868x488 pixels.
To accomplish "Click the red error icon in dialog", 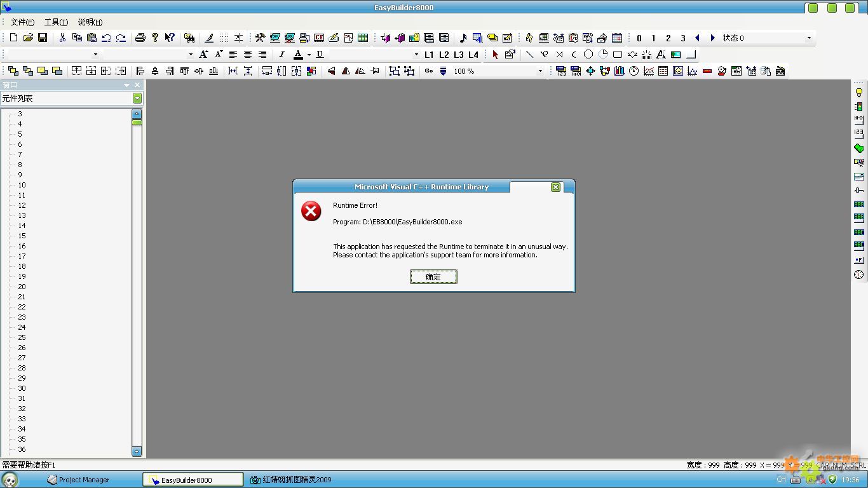I will click(x=311, y=211).
